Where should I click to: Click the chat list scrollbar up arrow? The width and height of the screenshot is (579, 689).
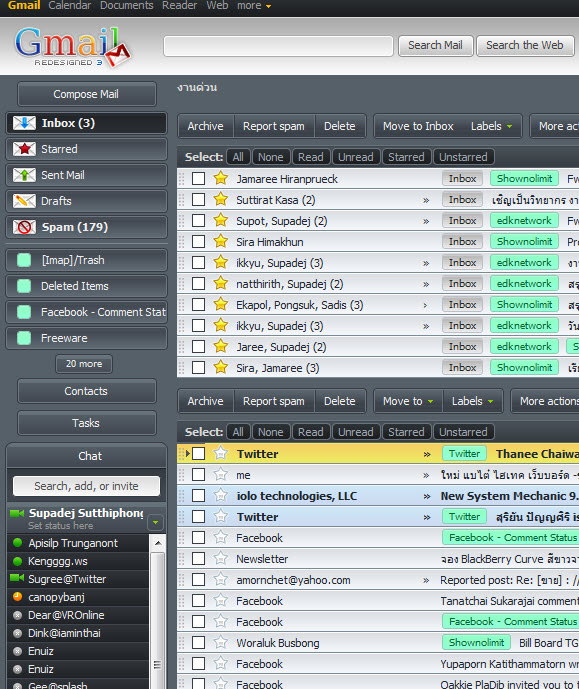[158, 543]
